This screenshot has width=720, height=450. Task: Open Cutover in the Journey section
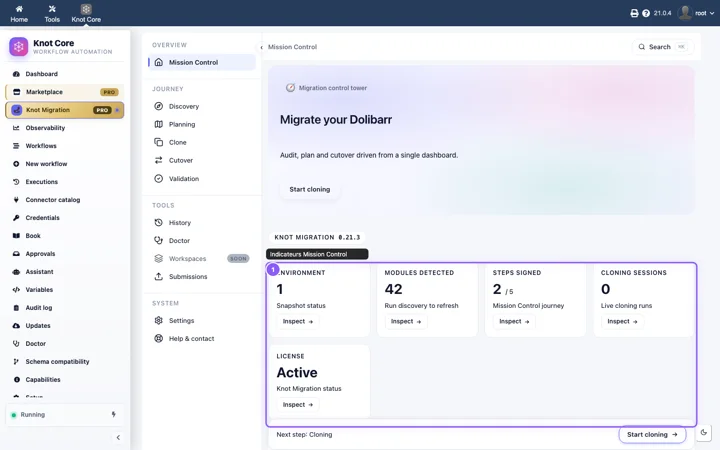[202, 161]
